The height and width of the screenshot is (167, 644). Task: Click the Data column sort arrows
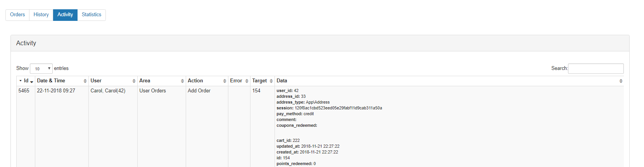coord(621,81)
